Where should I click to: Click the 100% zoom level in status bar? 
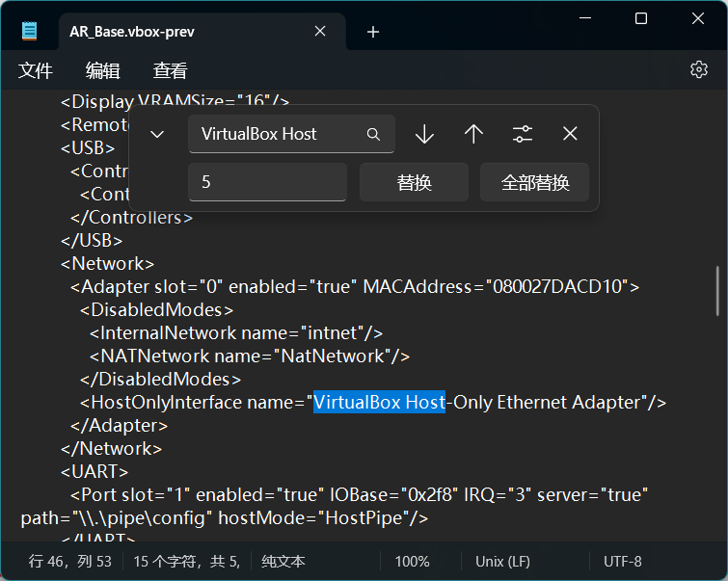point(413,562)
